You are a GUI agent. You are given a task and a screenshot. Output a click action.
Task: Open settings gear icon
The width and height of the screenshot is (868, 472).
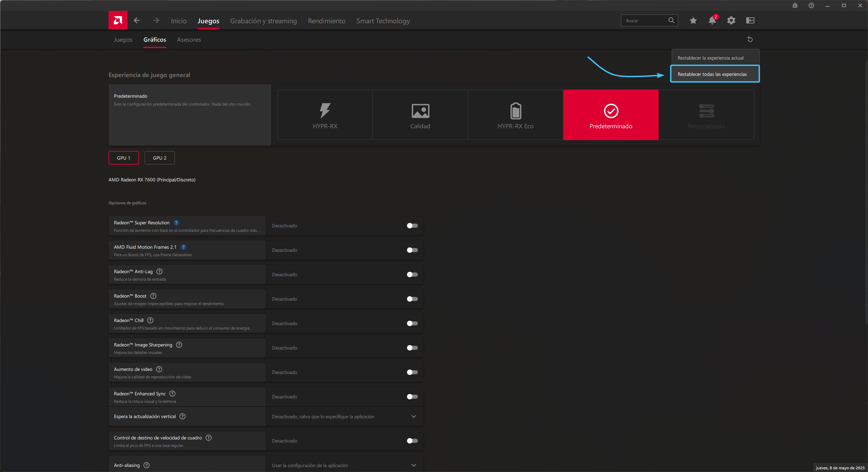731,20
